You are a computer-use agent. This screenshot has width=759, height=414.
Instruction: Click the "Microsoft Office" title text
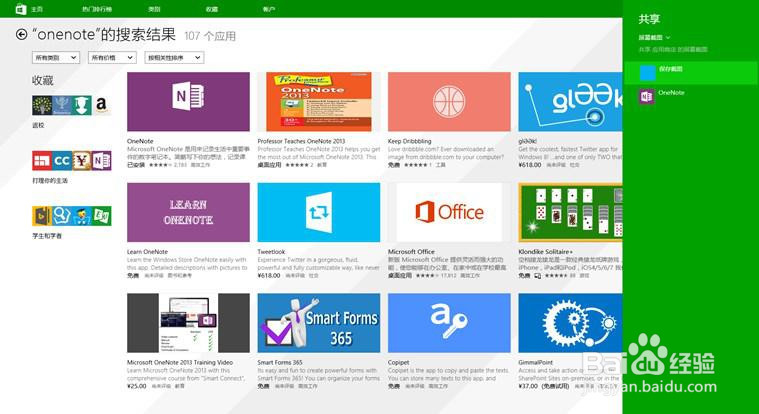pyautogui.click(x=411, y=252)
